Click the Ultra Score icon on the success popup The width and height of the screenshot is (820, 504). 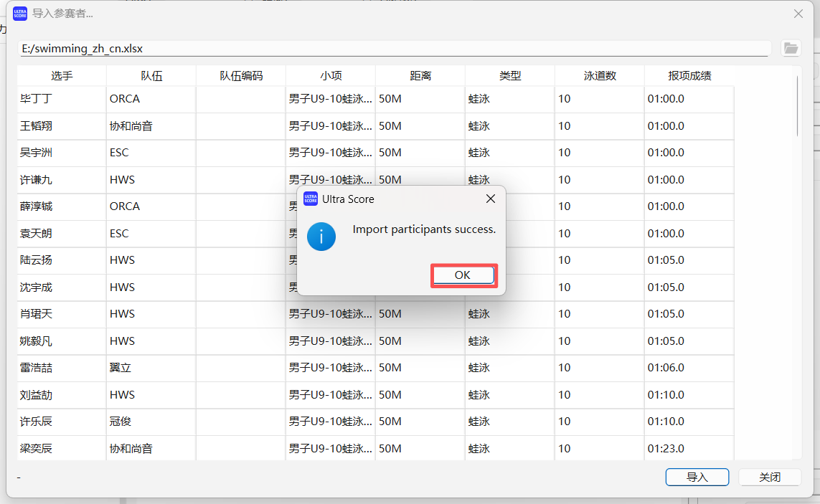tap(310, 199)
